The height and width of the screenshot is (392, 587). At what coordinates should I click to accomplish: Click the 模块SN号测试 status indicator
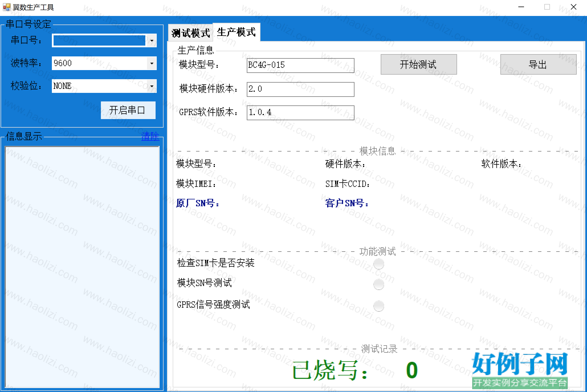click(379, 284)
